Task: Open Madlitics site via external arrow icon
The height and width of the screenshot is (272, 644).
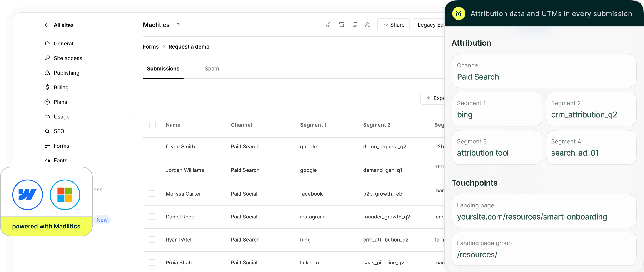Action: [178, 25]
